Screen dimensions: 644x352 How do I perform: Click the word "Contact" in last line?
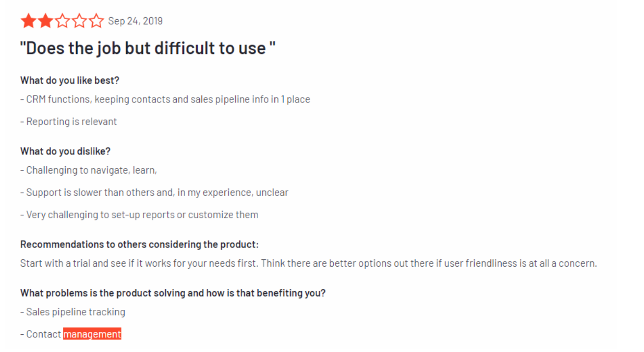[x=44, y=334]
